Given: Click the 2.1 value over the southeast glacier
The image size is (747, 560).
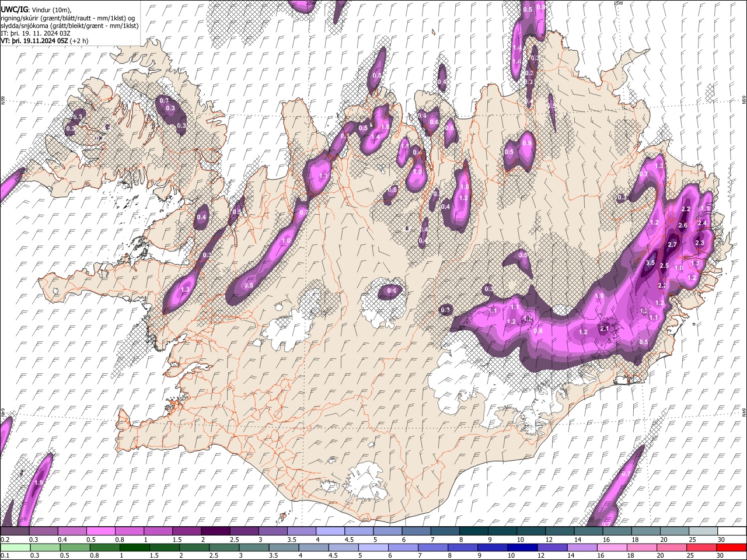Looking at the screenshot, I should tap(605, 328).
